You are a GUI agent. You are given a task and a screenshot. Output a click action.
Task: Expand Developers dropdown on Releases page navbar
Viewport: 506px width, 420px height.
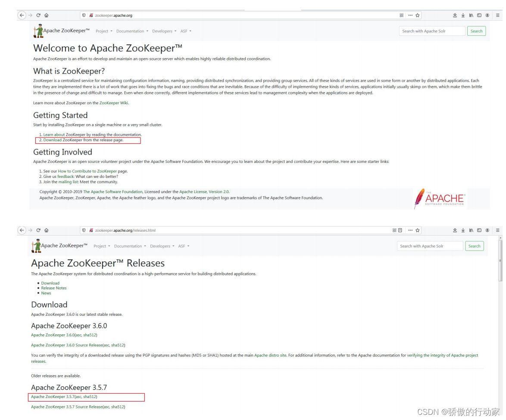(x=162, y=246)
